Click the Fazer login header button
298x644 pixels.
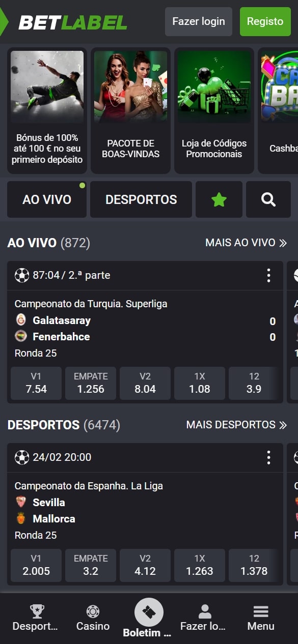[199, 21]
